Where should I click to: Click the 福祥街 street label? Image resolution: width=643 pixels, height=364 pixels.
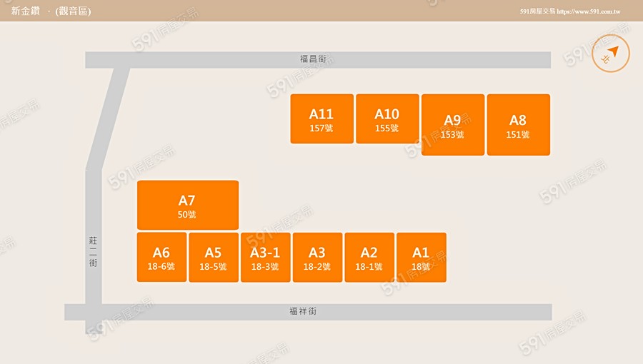pyautogui.click(x=303, y=312)
